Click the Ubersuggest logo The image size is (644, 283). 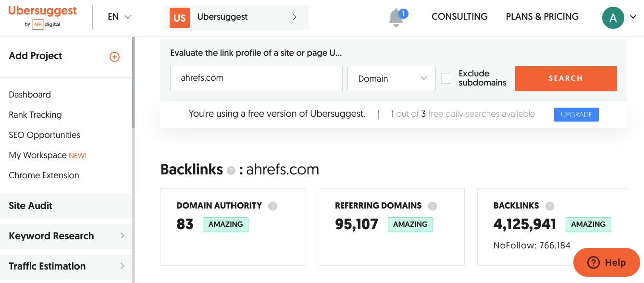point(43,17)
